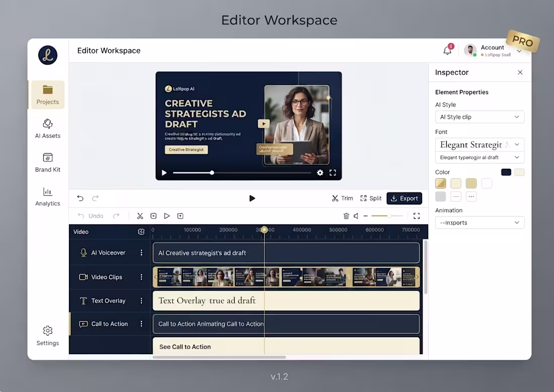Click the outlined play icon in toolbar
This screenshot has width=554, height=392.
tap(167, 216)
